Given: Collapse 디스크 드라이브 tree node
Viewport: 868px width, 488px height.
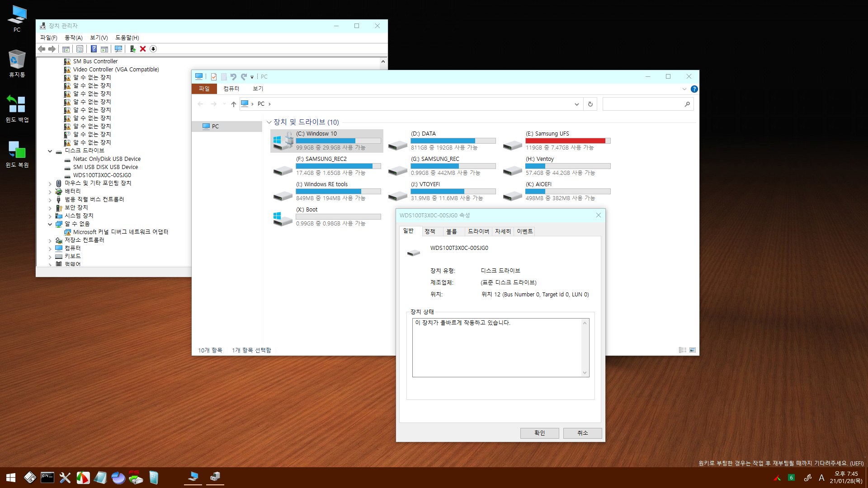Looking at the screenshot, I should click(50, 151).
